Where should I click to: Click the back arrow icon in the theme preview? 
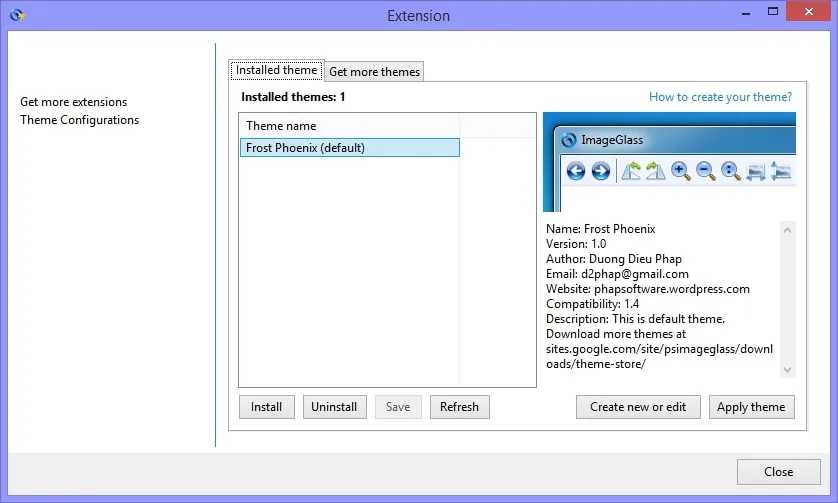576,172
